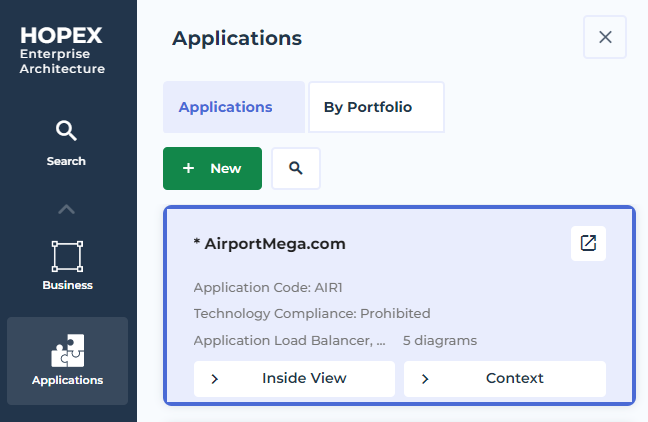Collapse sidebar with the up chevron
648x422 pixels.
67,210
